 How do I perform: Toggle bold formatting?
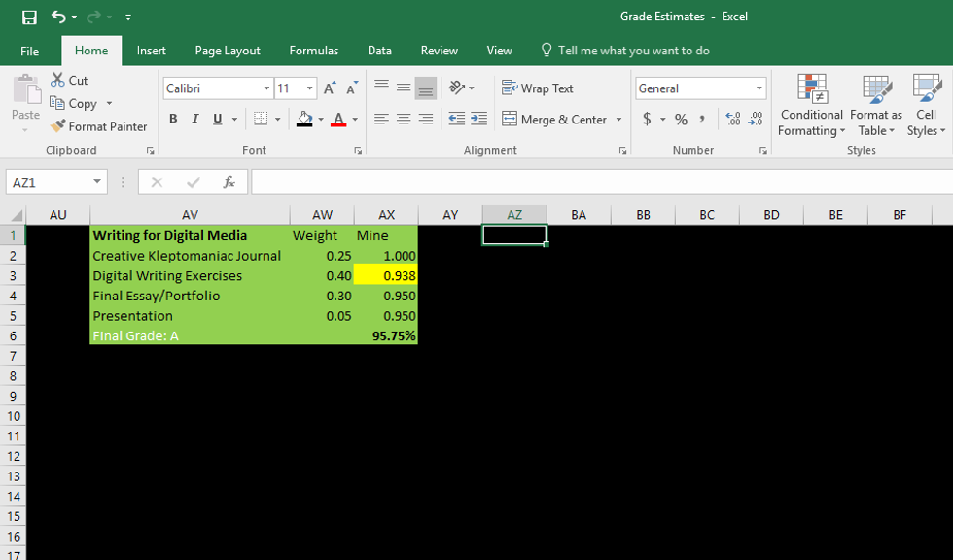[173, 119]
